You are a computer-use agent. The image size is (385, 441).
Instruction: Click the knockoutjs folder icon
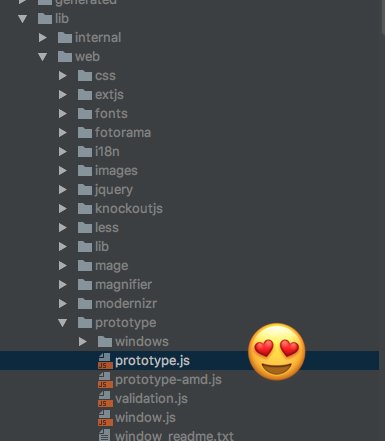pyautogui.click(x=85, y=208)
